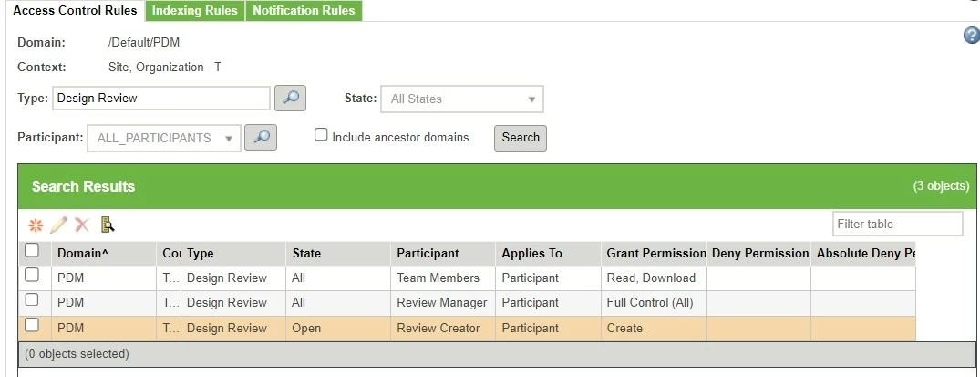Expand the State All States dropdown

coord(462,99)
